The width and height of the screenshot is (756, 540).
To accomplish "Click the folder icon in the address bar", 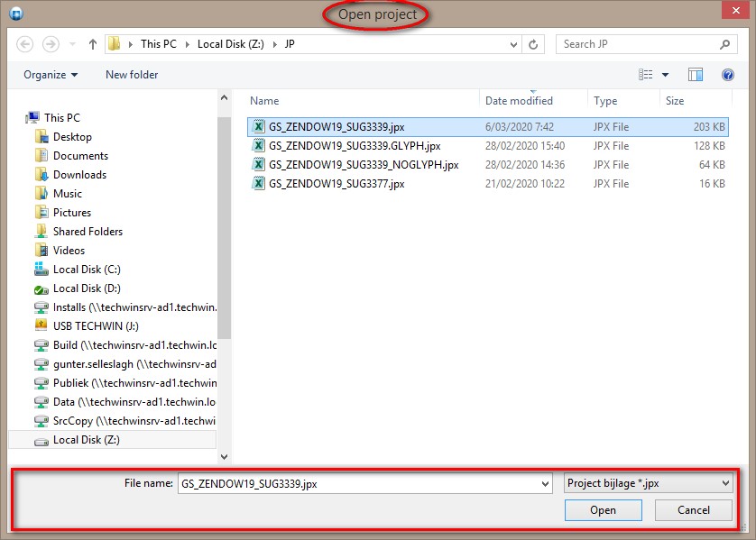I will (115, 44).
